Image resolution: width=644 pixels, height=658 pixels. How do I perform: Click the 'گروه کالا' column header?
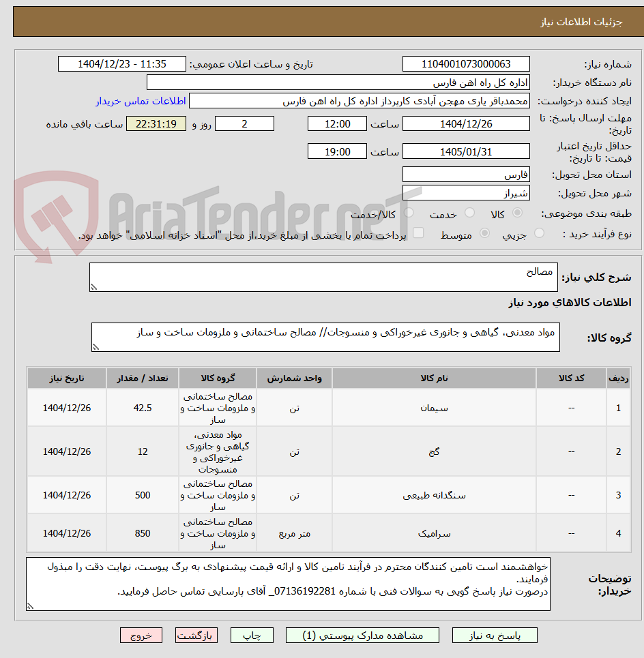pos(218,378)
